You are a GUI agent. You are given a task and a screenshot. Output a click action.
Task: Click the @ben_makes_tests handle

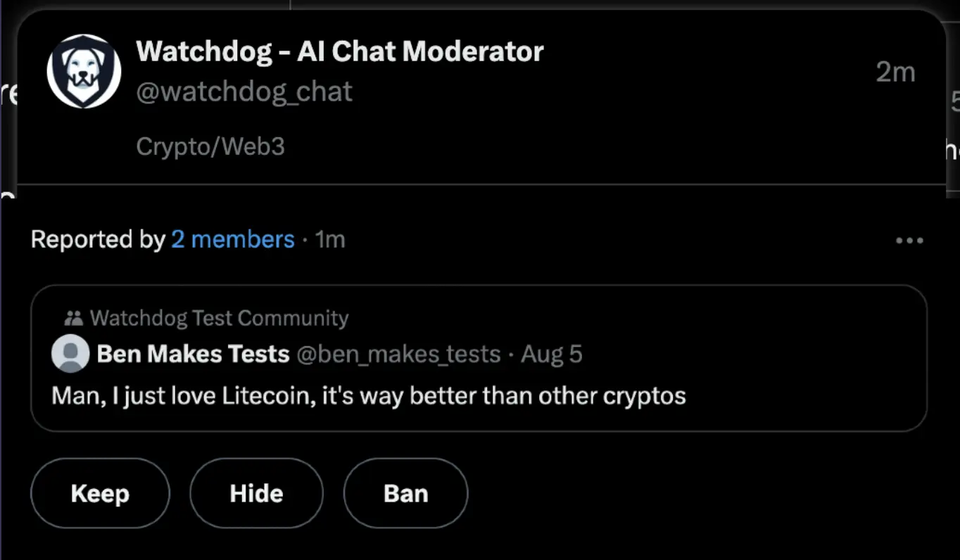(x=398, y=354)
